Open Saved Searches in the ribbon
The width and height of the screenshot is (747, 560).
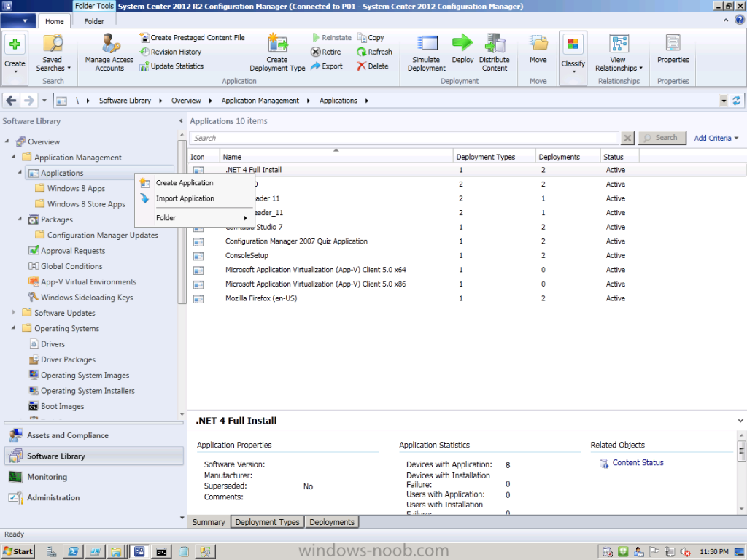pyautogui.click(x=53, y=53)
